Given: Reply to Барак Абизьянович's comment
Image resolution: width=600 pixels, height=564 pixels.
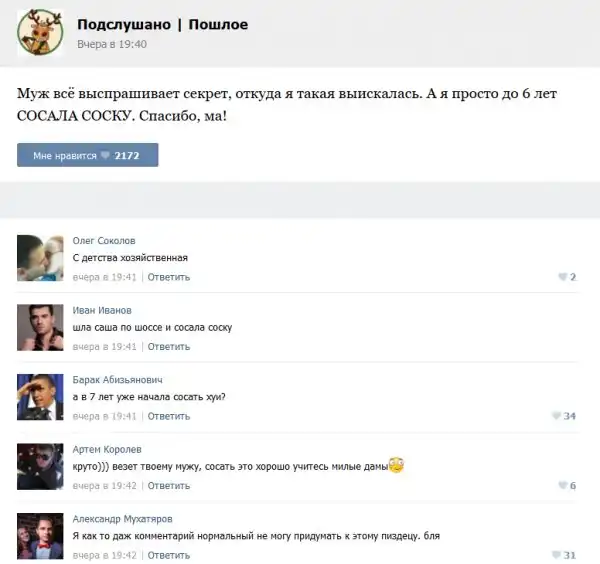Looking at the screenshot, I should coord(169,416).
